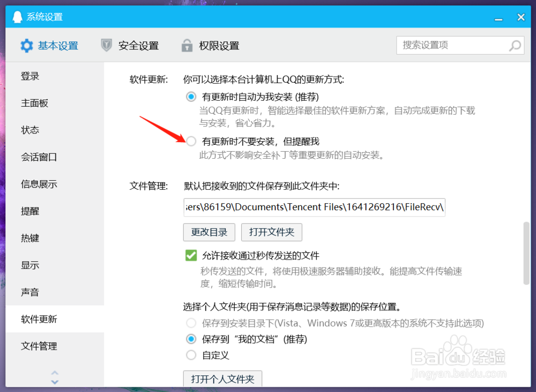Click the 打开文件夹 button

(272, 232)
